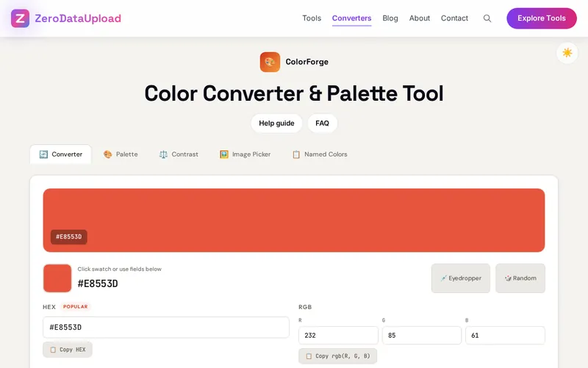This screenshot has width=588, height=368.
Task: Switch to the Palette tab
Action: tap(121, 155)
